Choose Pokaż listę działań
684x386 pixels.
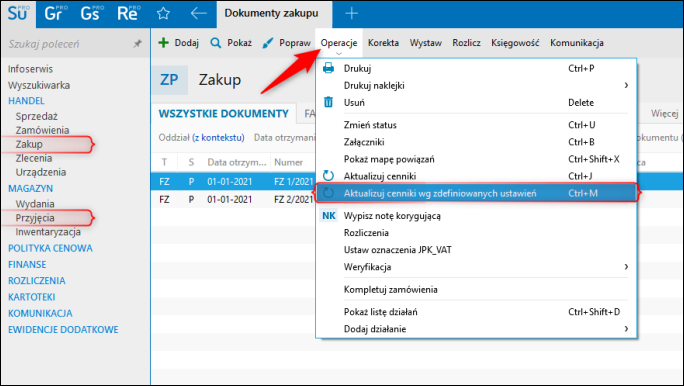pyautogui.click(x=476, y=312)
